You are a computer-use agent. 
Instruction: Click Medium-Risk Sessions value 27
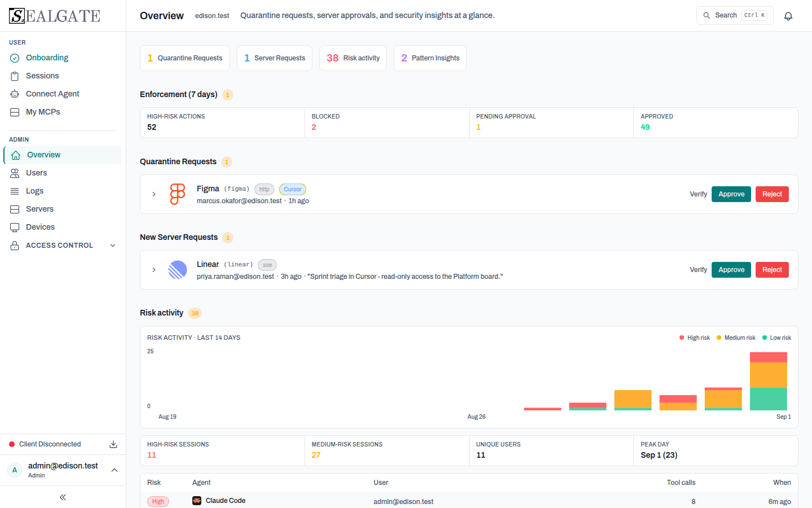316,455
